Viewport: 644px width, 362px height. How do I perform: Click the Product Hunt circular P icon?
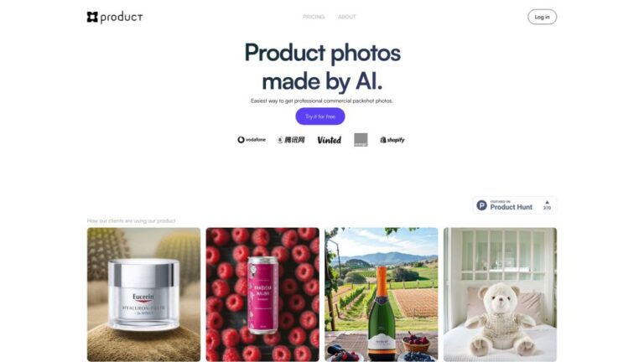pos(482,205)
